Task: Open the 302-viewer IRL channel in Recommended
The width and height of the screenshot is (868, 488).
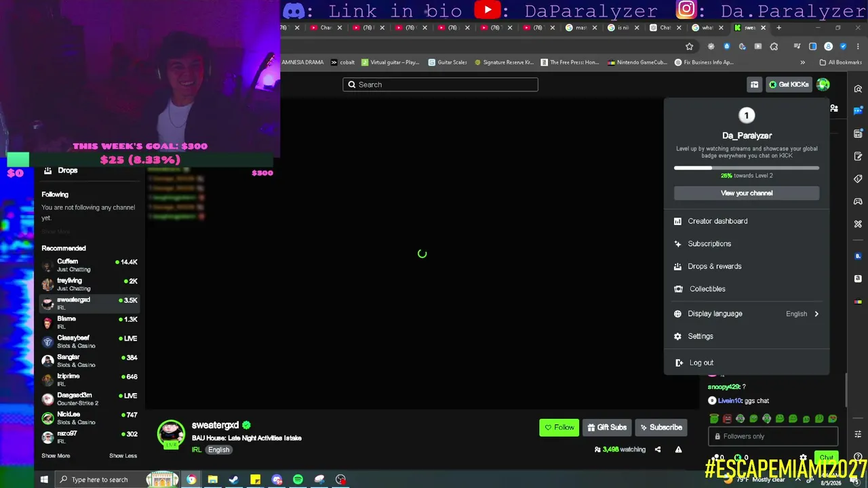Action: [90, 437]
